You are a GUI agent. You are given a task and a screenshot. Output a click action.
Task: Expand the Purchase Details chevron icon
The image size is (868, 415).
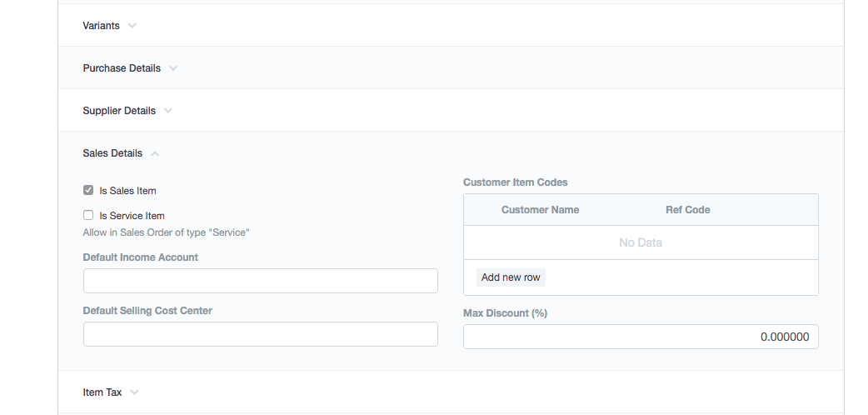172,68
